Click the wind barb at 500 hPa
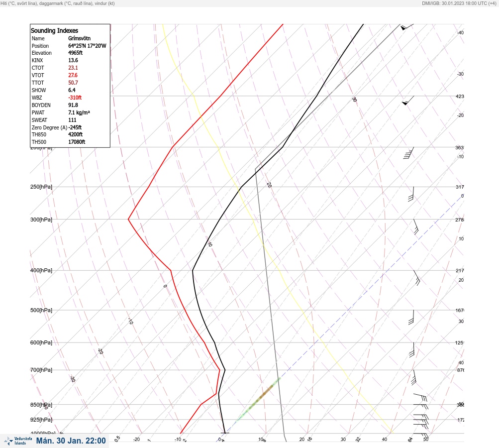499x448 pixels. [x=411, y=317]
